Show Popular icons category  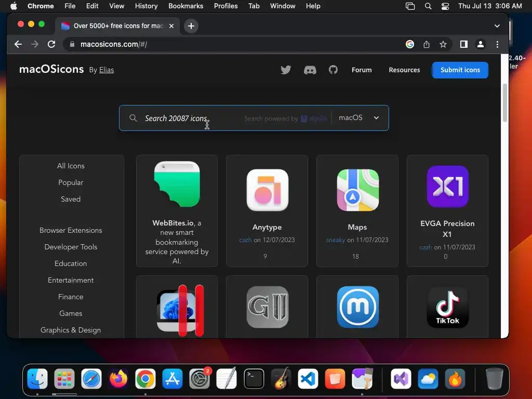tap(71, 182)
